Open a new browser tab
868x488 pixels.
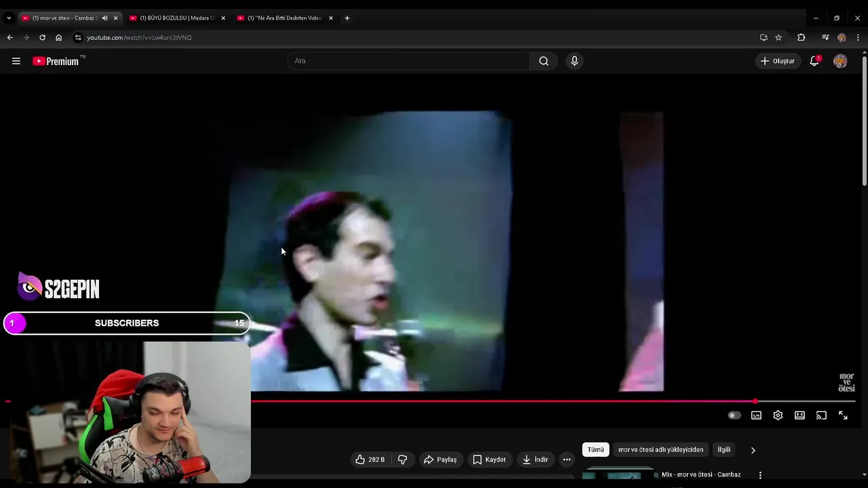pyautogui.click(x=347, y=18)
